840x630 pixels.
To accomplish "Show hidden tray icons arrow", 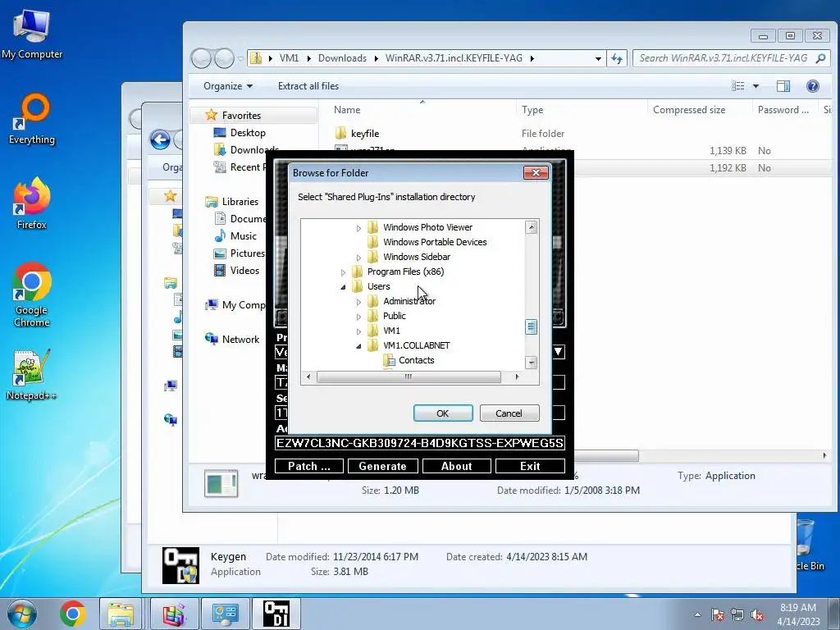I will pyautogui.click(x=697, y=615).
